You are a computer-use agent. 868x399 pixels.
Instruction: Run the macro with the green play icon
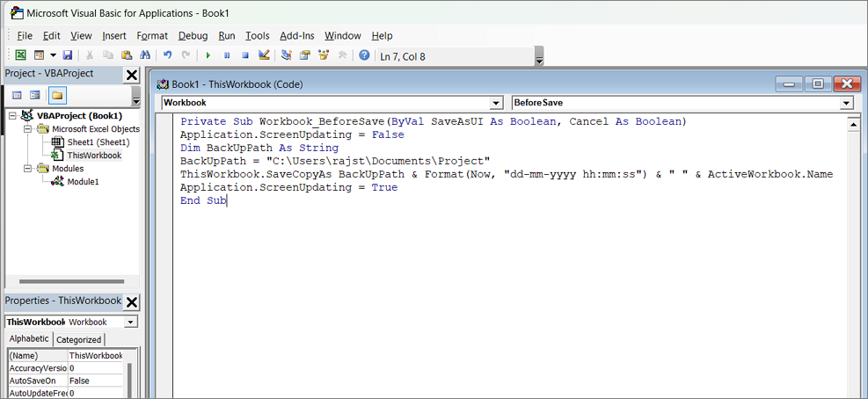point(208,55)
